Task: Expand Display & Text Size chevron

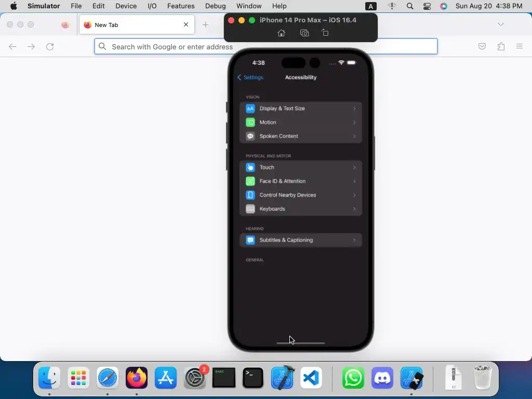Action: click(x=354, y=109)
